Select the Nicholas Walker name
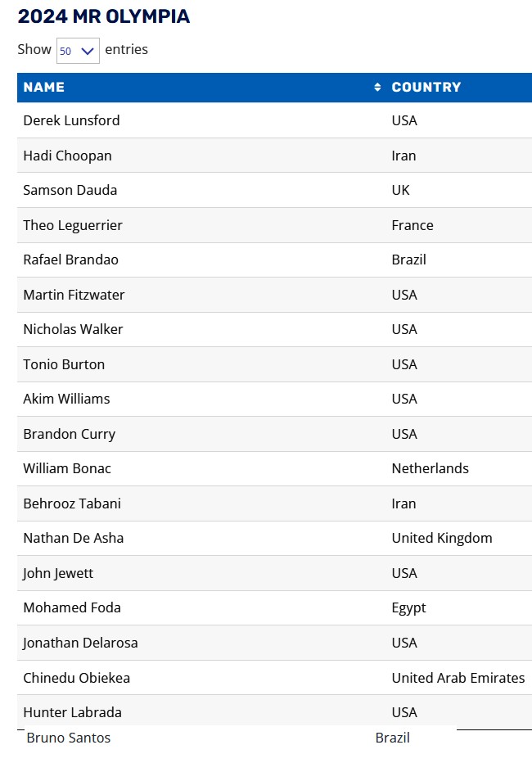The image size is (532, 763). 73,329
